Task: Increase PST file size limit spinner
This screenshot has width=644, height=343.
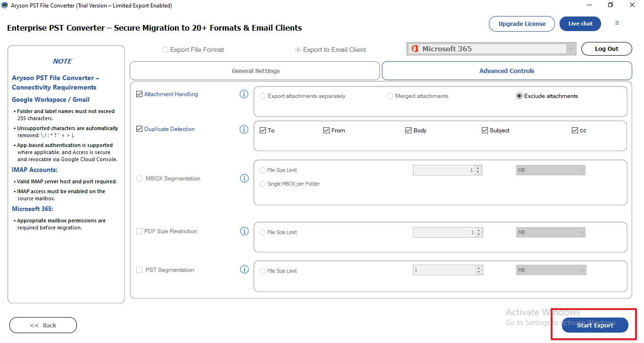Action: [479, 268]
